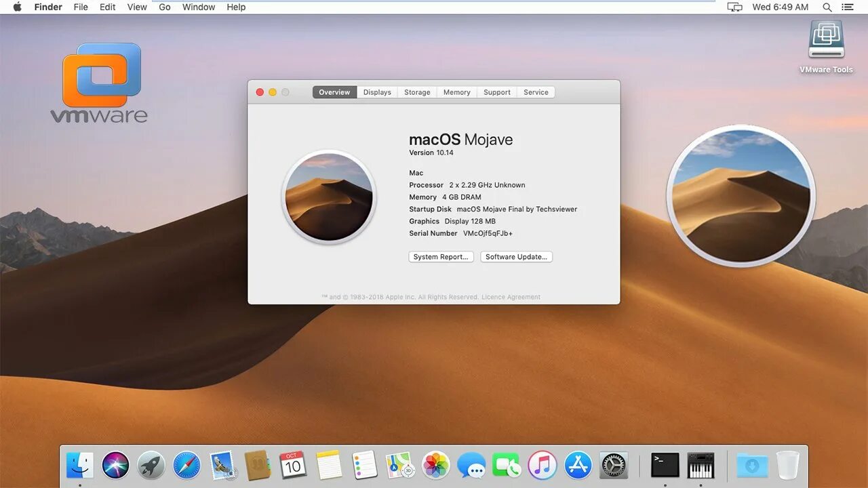Open Calendar showing Oct 10
Image resolution: width=868 pixels, height=488 pixels.
pyautogui.click(x=293, y=466)
